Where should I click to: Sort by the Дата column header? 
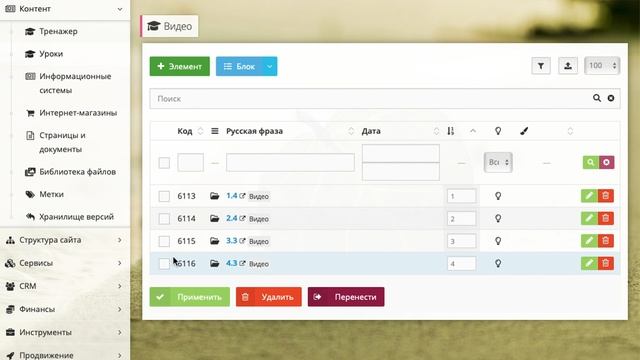click(371, 131)
